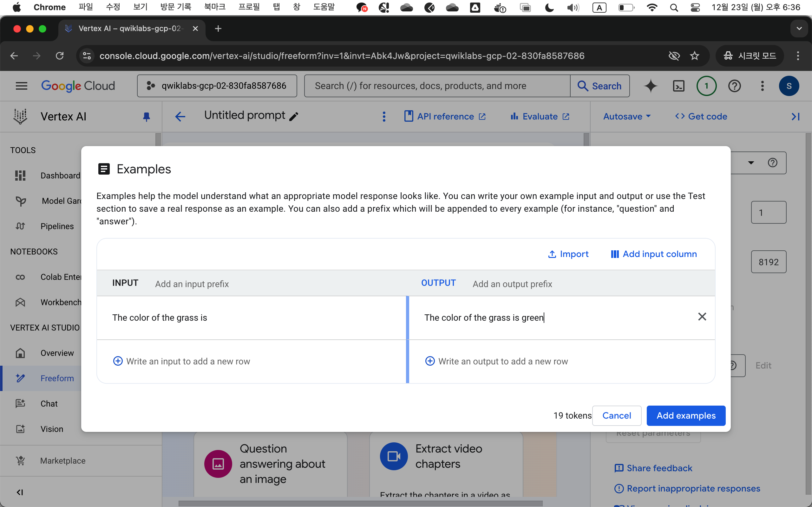Open Gemini sparkle assistant icon
812x507 pixels.
pyautogui.click(x=651, y=86)
